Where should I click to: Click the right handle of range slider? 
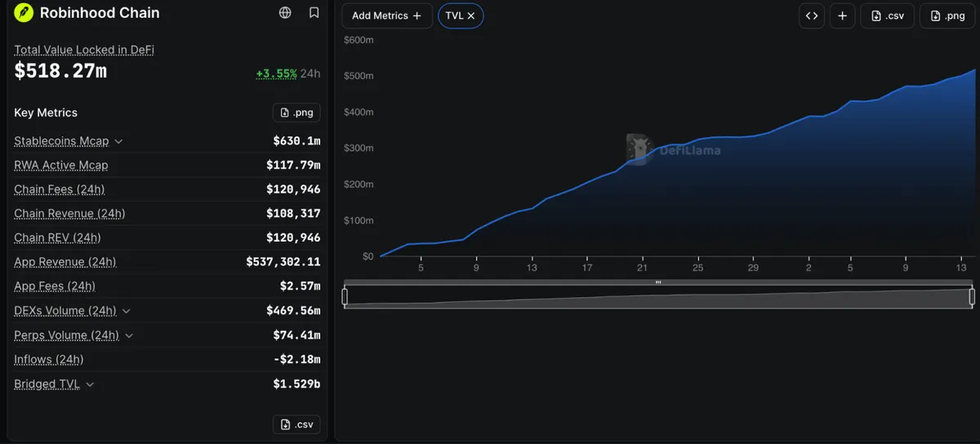(972, 296)
